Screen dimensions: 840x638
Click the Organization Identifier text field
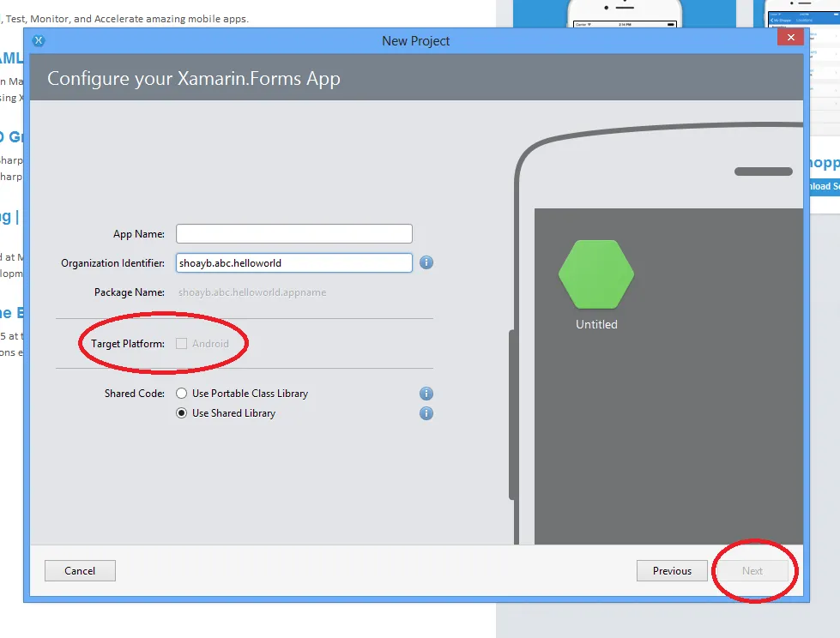point(294,262)
